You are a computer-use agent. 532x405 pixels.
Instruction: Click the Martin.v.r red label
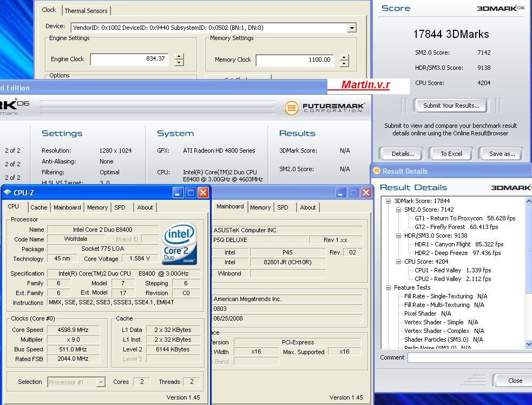[x=365, y=84]
